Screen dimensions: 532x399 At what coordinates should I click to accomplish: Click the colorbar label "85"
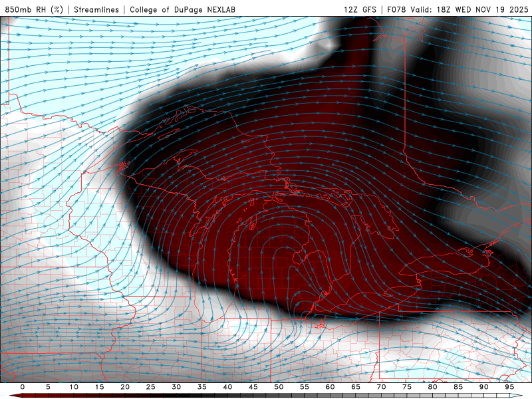click(x=458, y=387)
